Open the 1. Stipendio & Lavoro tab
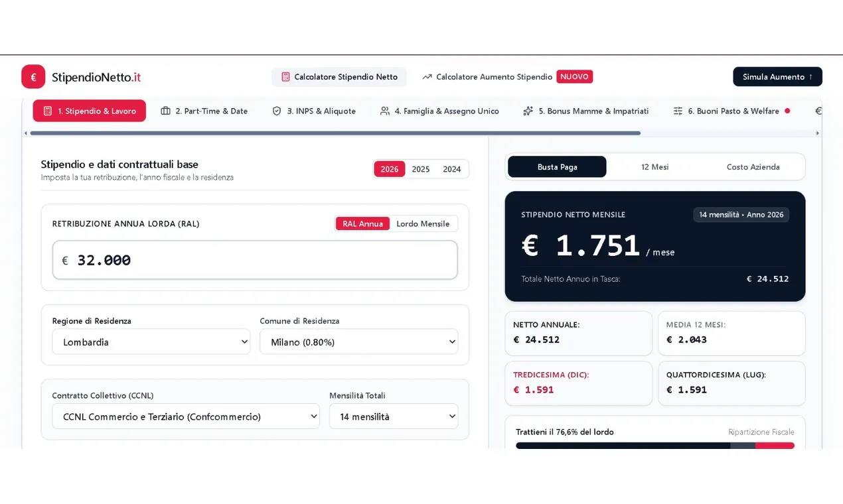 click(90, 111)
